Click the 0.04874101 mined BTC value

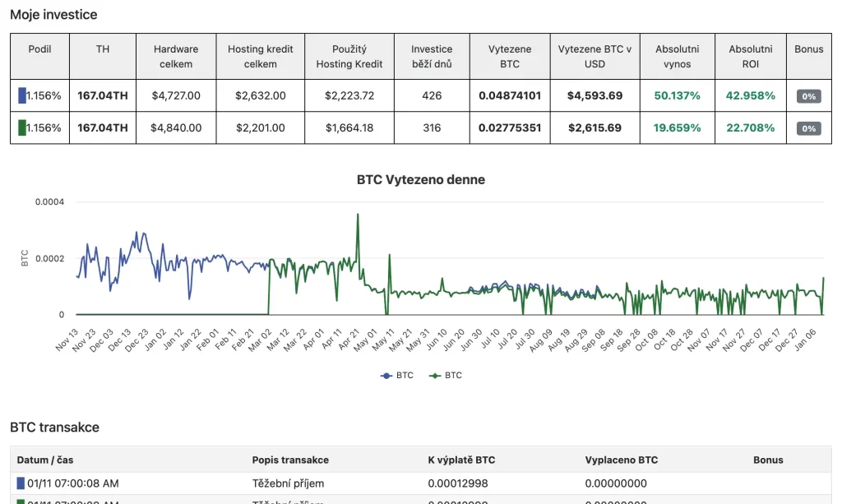[x=510, y=95]
